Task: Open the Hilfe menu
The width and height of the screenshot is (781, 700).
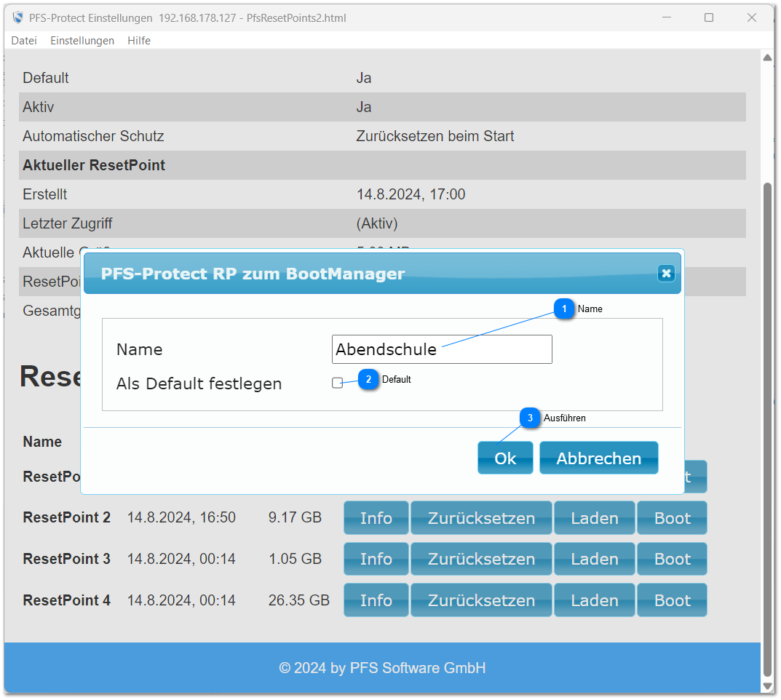Action: (139, 41)
